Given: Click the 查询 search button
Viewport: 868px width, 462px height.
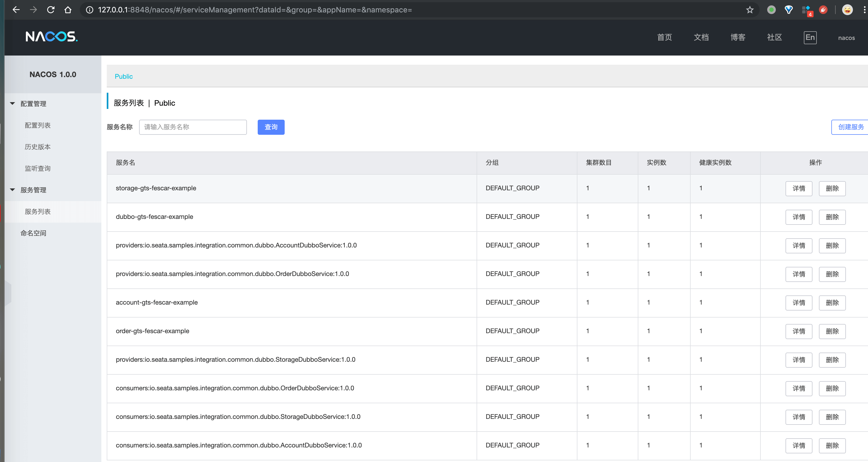Looking at the screenshot, I should point(271,127).
